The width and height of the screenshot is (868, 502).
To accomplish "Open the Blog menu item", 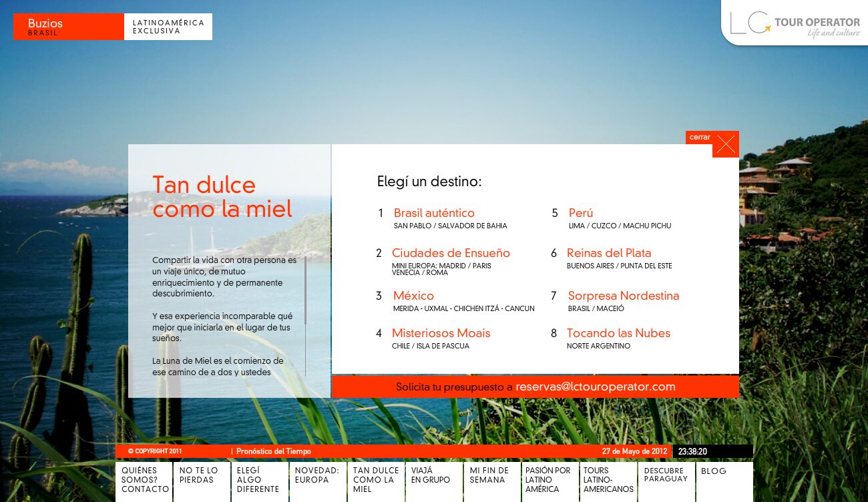I will point(724,480).
